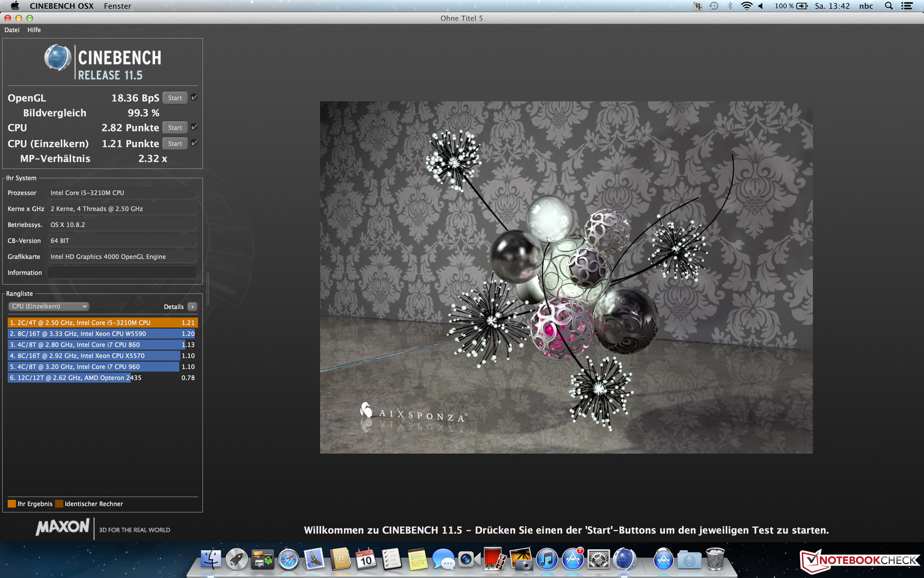Click the menu bar clock Sa. 13:42

832,6
